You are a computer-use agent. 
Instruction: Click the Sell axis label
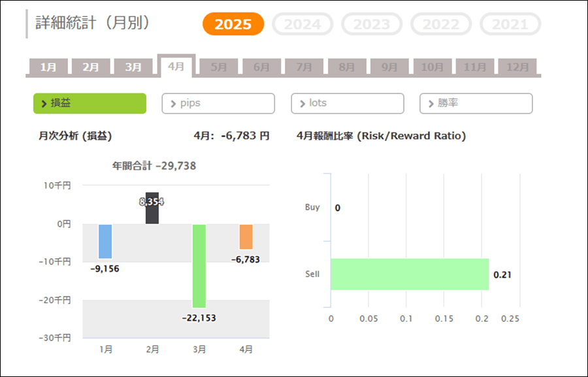(x=312, y=274)
